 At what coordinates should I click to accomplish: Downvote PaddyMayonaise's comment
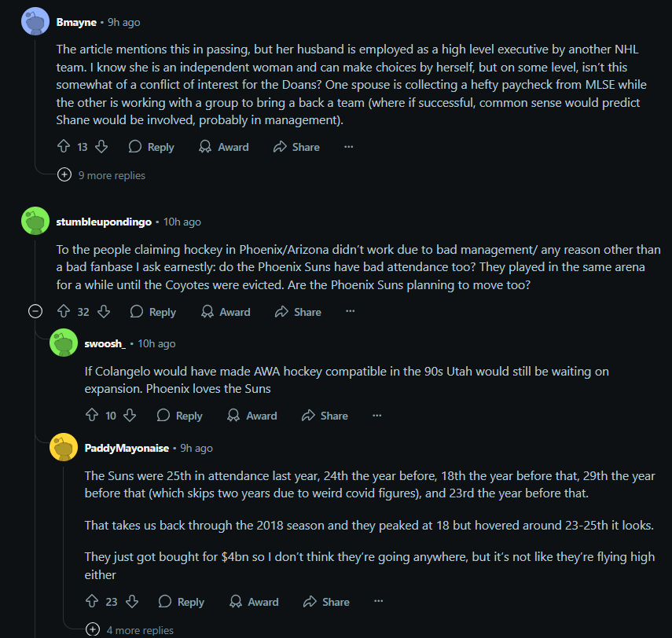click(131, 602)
